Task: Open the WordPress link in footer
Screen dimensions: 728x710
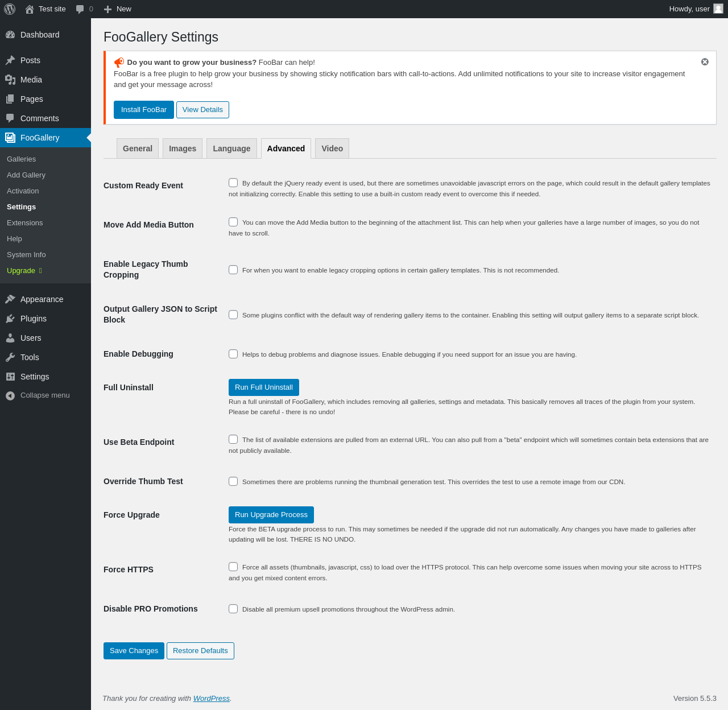Action: [212, 699]
